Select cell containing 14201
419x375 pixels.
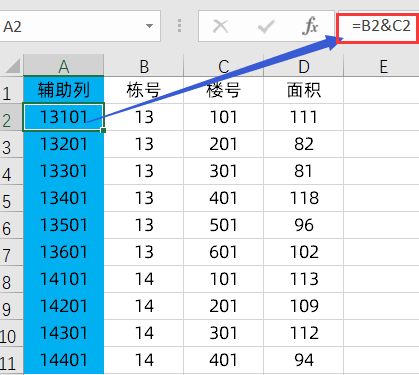click(64, 306)
